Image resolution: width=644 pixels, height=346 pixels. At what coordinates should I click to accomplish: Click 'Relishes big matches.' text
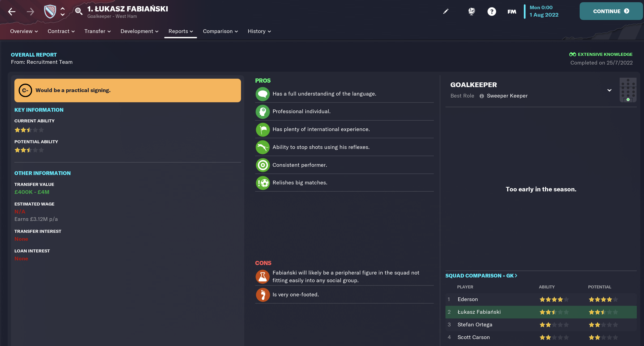pos(300,183)
